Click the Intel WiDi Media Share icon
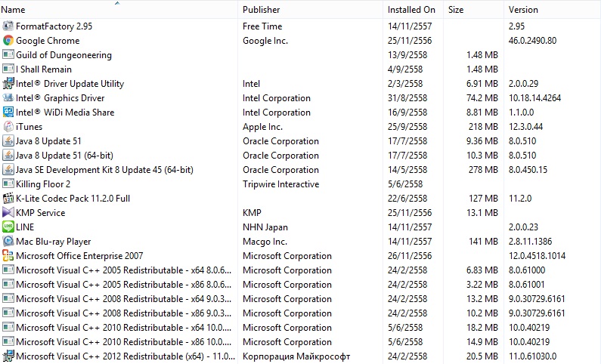Image resolution: width=601 pixels, height=364 pixels. tap(8, 113)
